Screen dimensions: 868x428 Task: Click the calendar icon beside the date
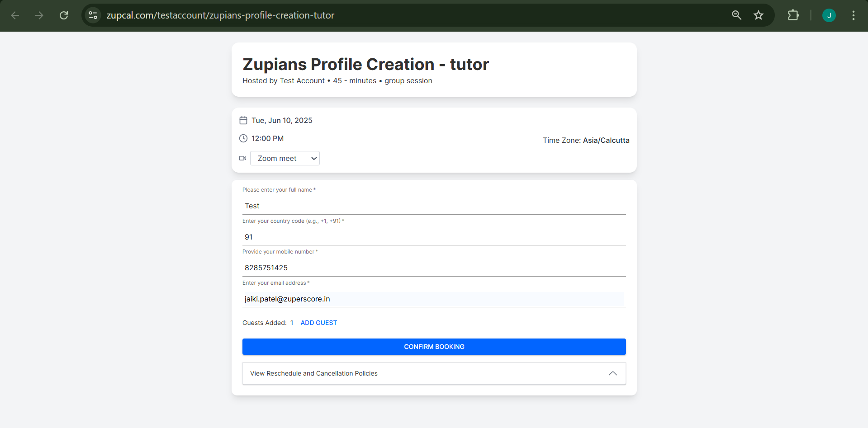[243, 120]
